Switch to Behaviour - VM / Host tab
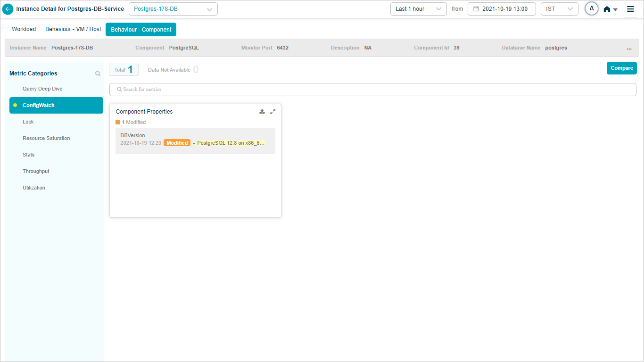This screenshot has height=362, width=644. click(x=73, y=29)
